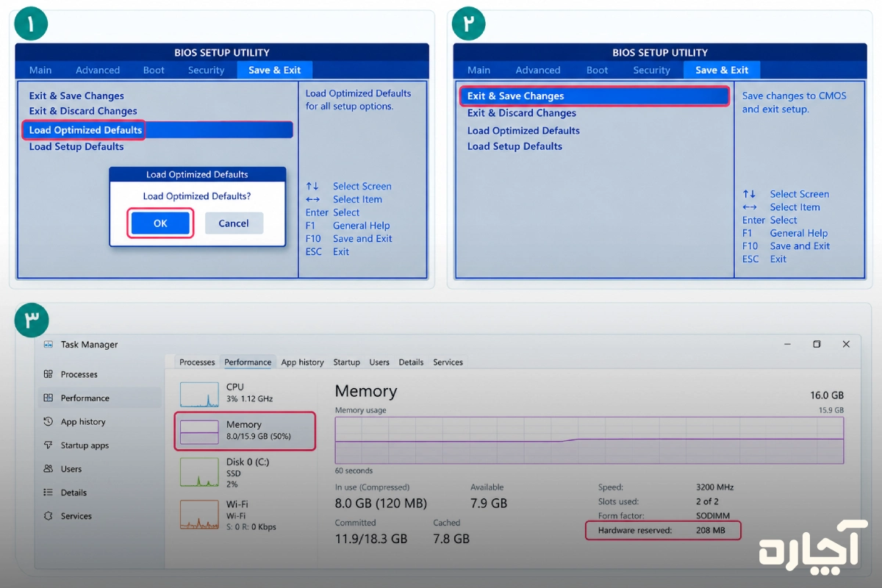This screenshot has height=588, width=882.
Task: Click the Form factor value SODIMM
Action: click(x=713, y=516)
